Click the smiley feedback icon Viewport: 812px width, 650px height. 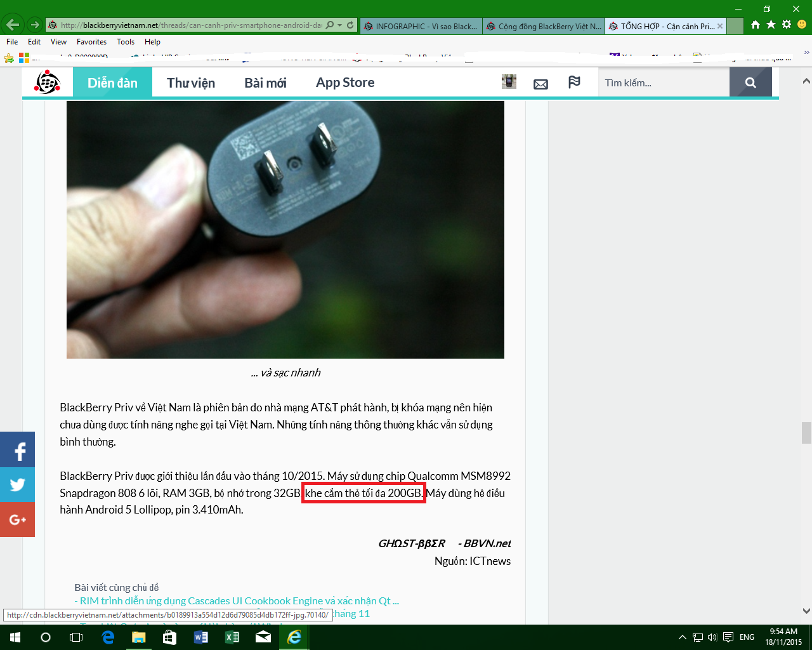click(x=802, y=25)
